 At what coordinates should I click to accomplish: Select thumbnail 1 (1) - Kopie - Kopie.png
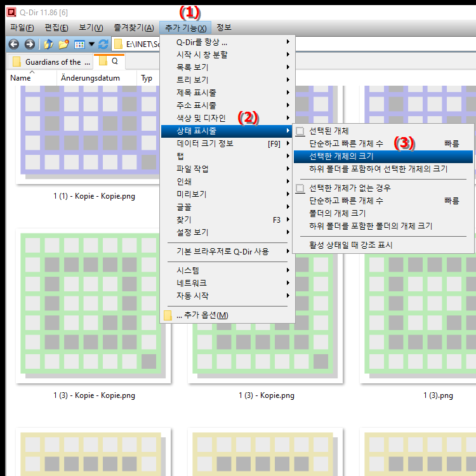[88, 135]
